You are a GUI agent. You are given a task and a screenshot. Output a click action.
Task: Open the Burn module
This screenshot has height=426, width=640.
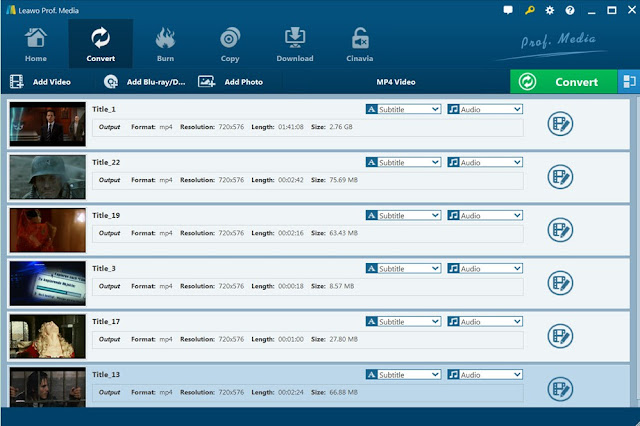165,44
